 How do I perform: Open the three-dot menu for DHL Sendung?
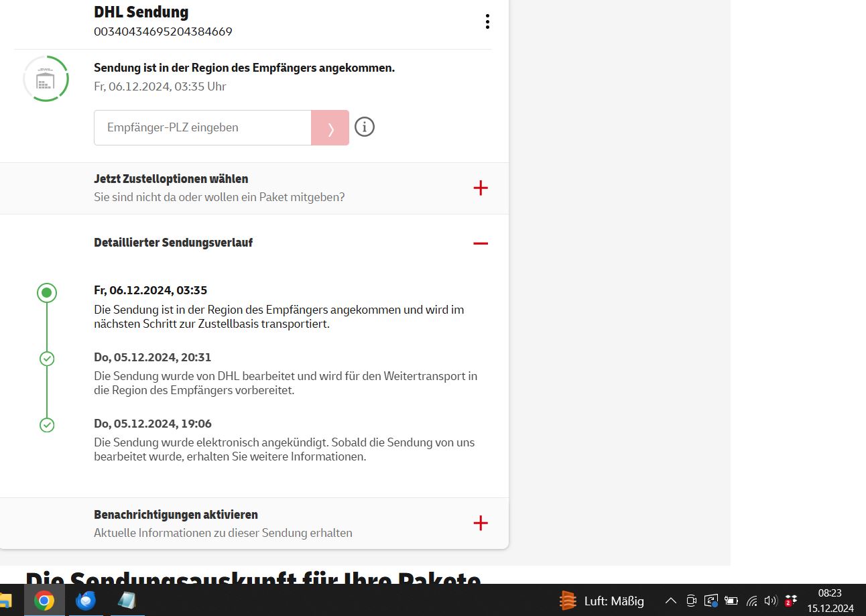pos(487,22)
